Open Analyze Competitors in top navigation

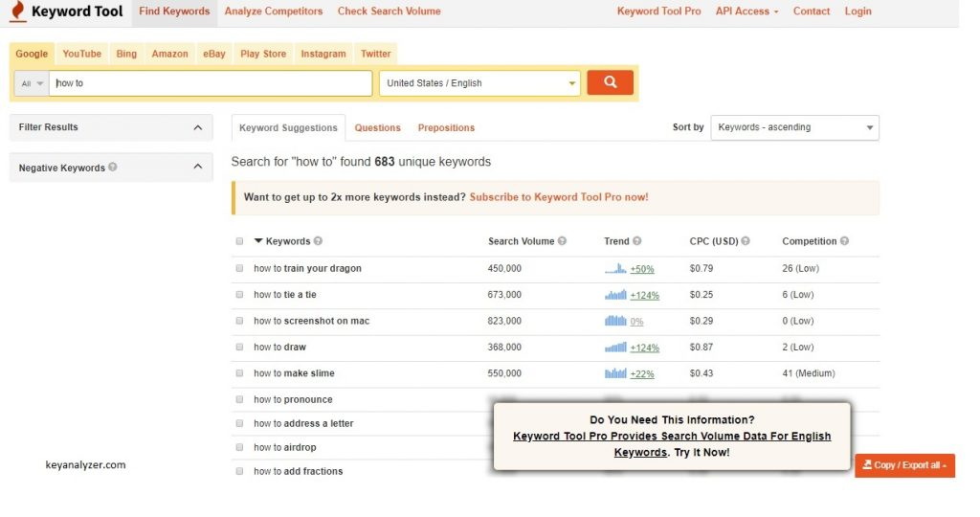(274, 11)
